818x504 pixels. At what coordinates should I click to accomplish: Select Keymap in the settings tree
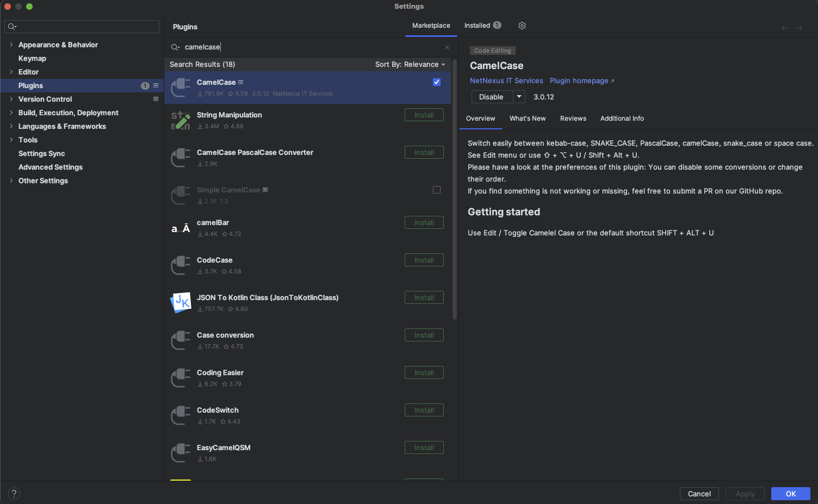pyautogui.click(x=32, y=58)
